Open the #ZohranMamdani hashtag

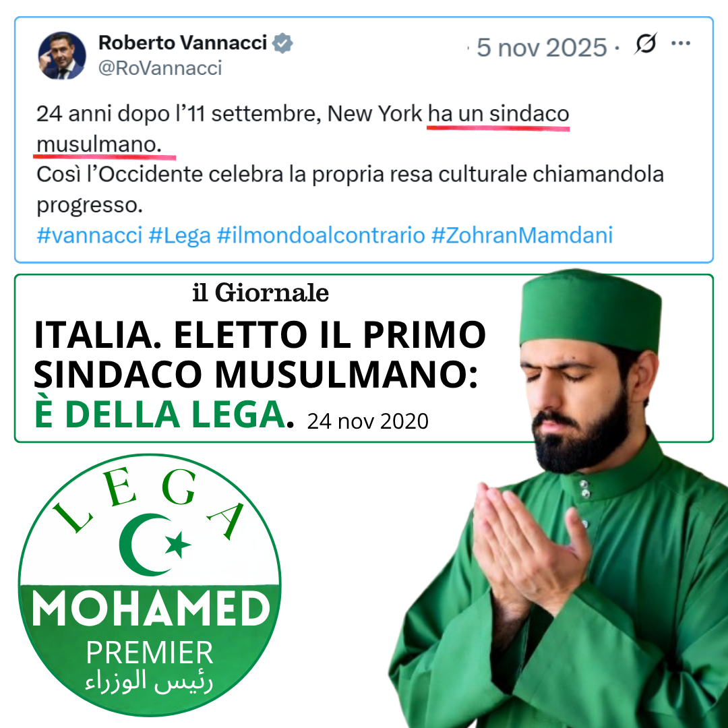tap(522, 235)
